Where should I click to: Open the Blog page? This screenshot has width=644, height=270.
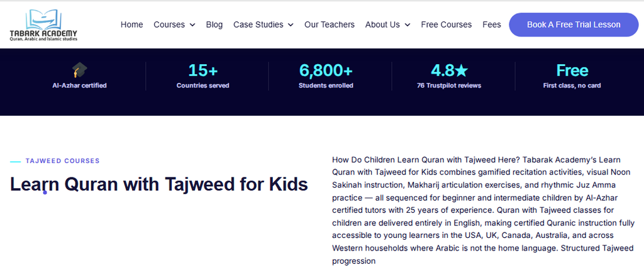coord(214,25)
